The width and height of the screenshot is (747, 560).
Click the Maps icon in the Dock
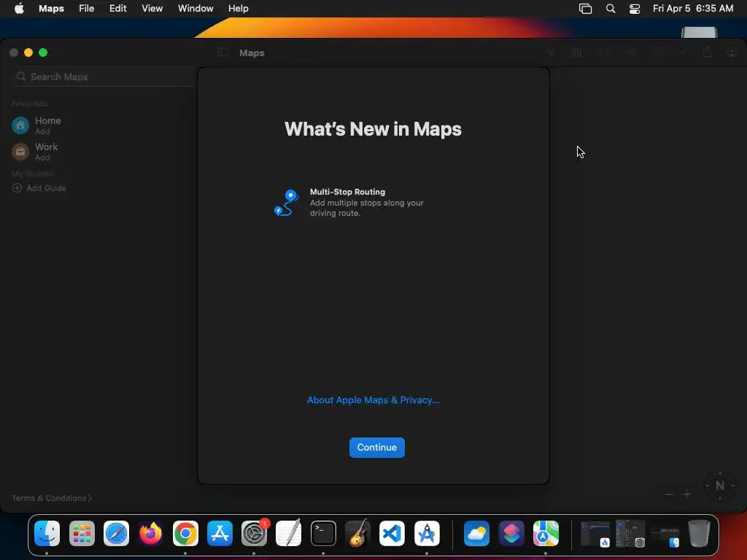click(x=546, y=533)
